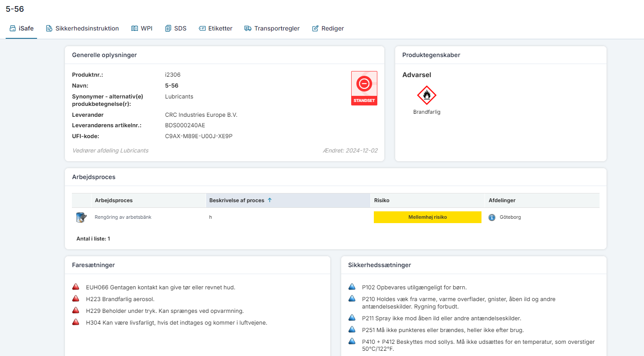Switch to the Transportregler tab
The height and width of the screenshot is (356, 644).
(272, 28)
